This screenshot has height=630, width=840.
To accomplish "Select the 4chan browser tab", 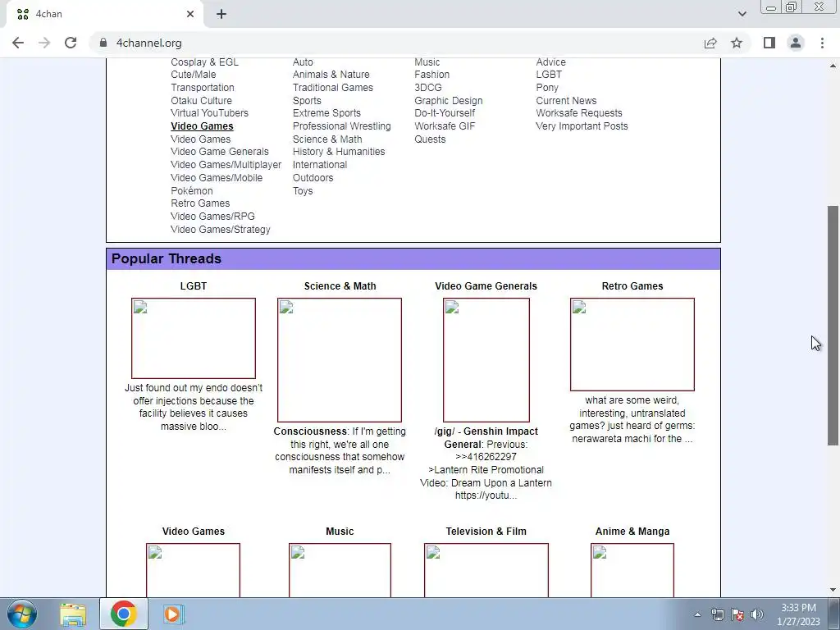I will pyautogui.click(x=104, y=14).
